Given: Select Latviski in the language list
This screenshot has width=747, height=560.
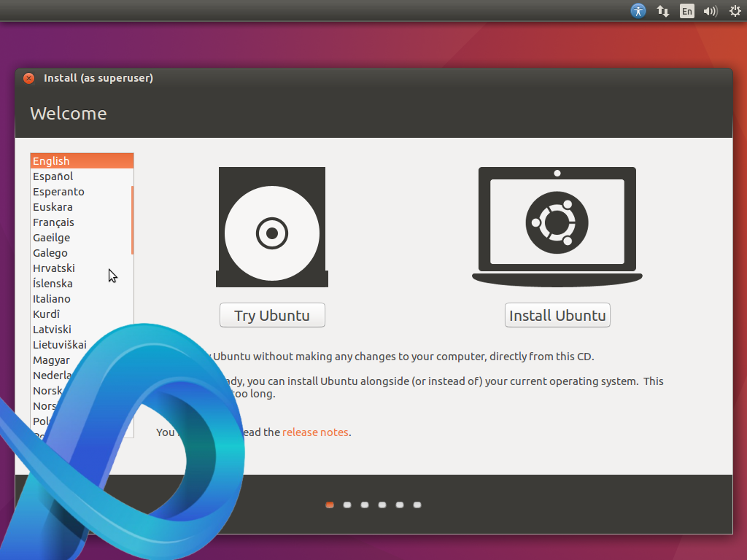Looking at the screenshot, I should (82, 329).
